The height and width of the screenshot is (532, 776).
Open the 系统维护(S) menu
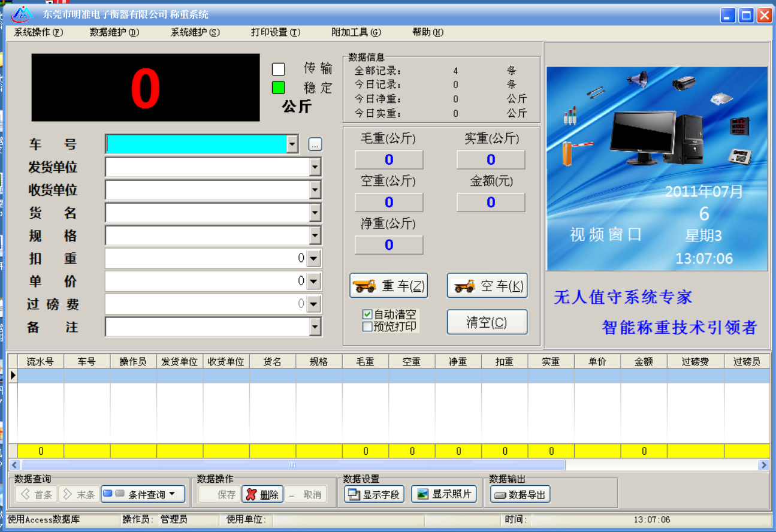(195, 32)
